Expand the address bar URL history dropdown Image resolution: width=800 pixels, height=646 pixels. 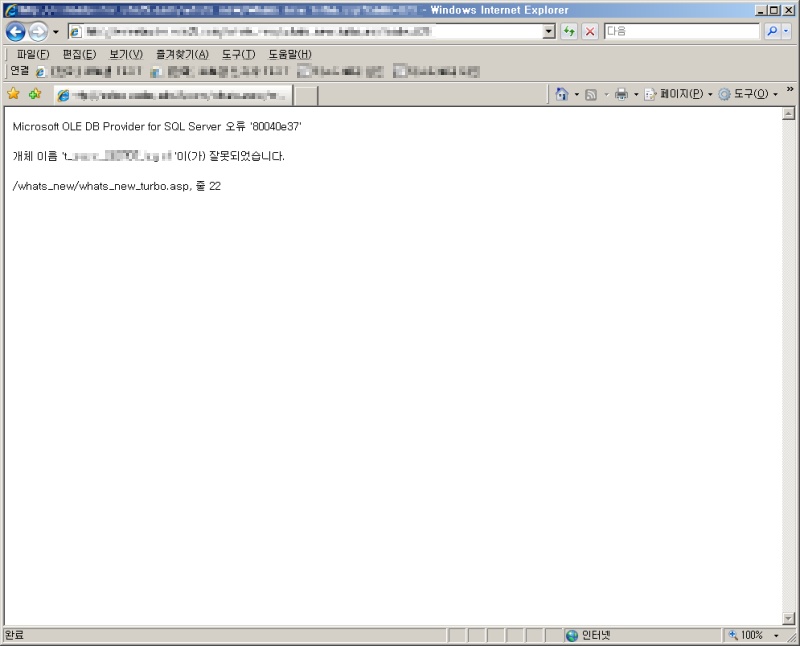[x=548, y=32]
